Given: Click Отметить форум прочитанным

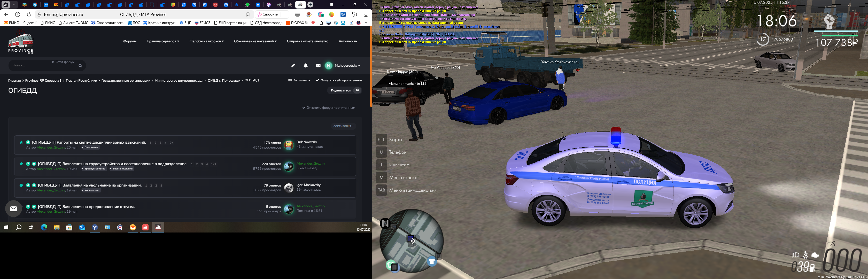Looking at the screenshot, I should pos(329,108).
